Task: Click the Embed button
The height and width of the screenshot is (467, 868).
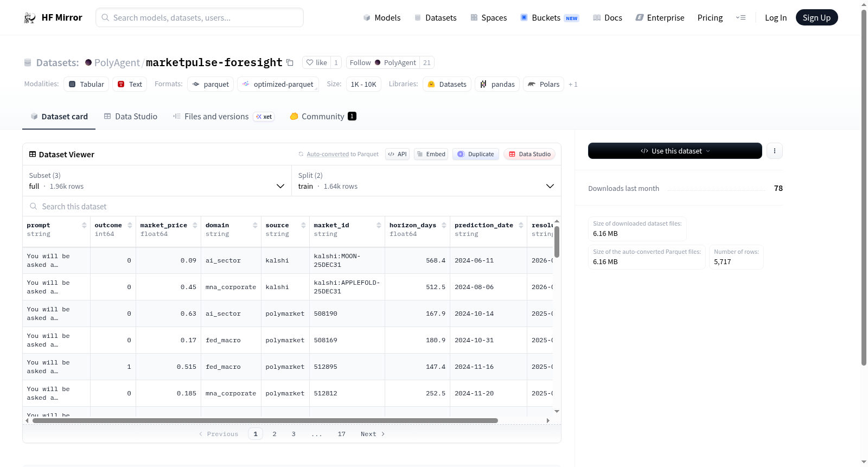Action: [431, 155]
